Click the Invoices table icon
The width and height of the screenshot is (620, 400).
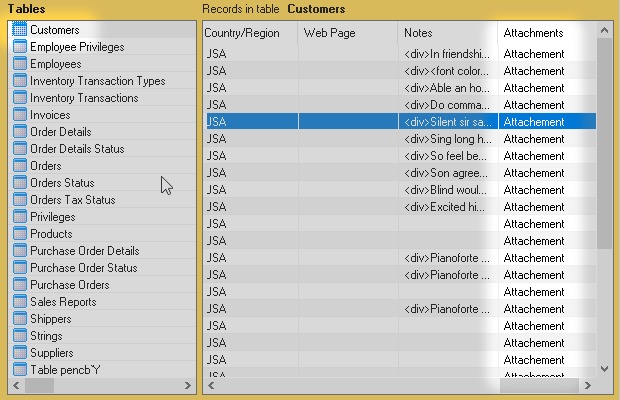click(19, 115)
